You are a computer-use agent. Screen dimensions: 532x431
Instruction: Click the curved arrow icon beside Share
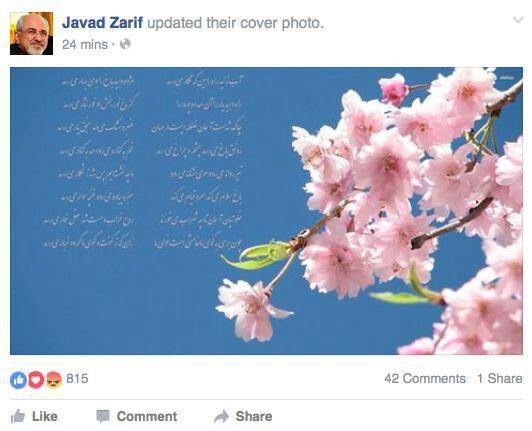[222, 417]
